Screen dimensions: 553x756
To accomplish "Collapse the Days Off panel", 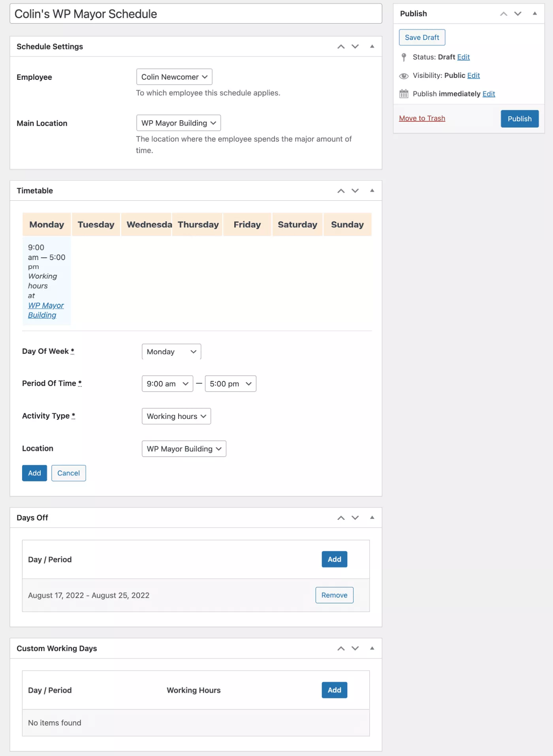I will (372, 517).
